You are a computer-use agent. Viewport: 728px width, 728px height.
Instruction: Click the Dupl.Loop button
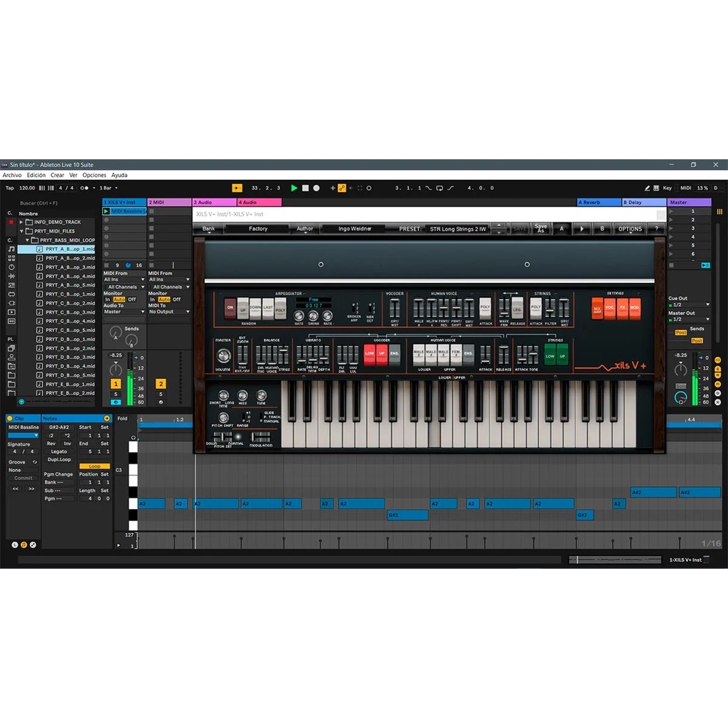coord(59,460)
